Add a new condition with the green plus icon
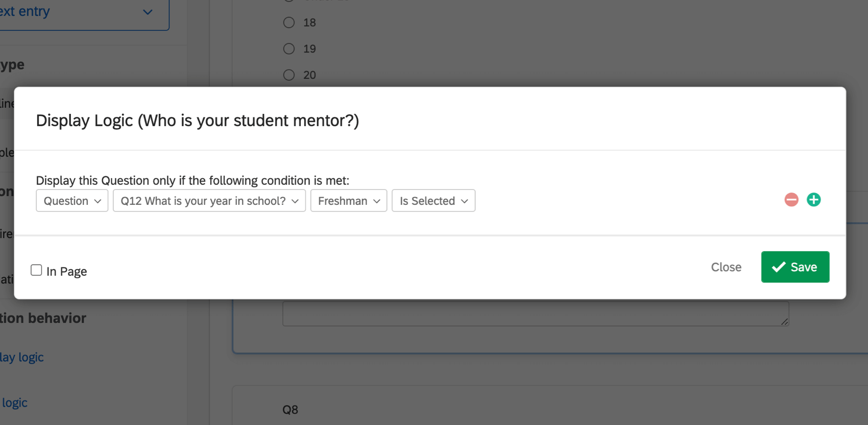Image resolution: width=868 pixels, height=425 pixels. 813,200
